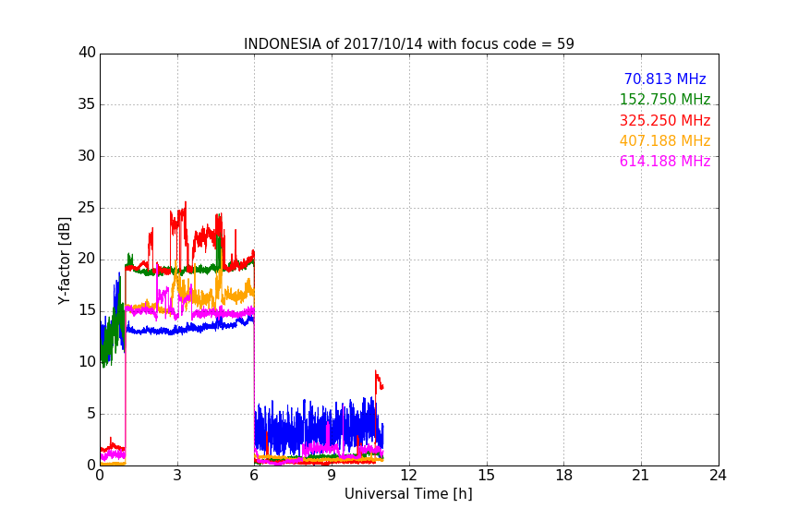The image size is (798, 532).
Task: Click the y-axis tick label 15
Action: pos(87,310)
